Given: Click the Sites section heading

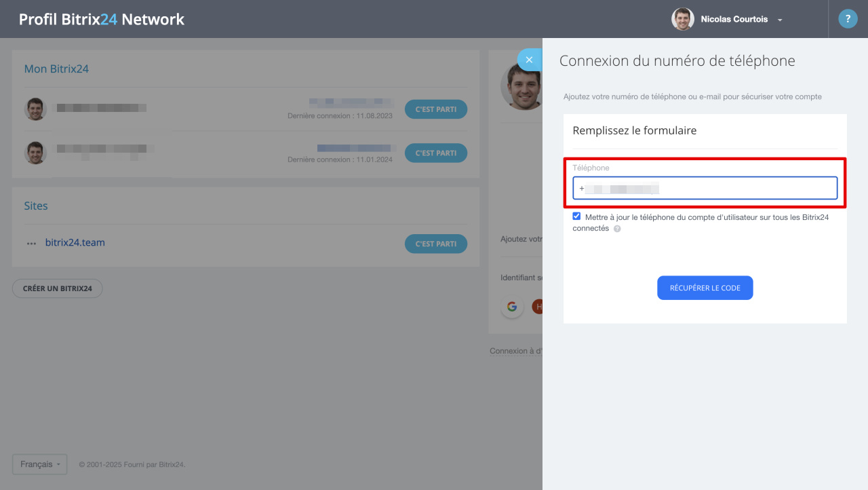Looking at the screenshot, I should tap(36, 206).
